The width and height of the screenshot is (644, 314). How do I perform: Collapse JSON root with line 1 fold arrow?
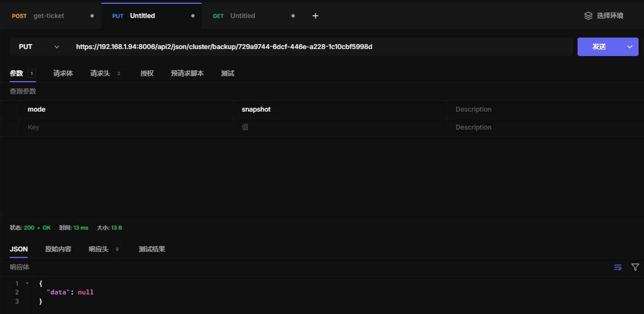tap(27, 284)
